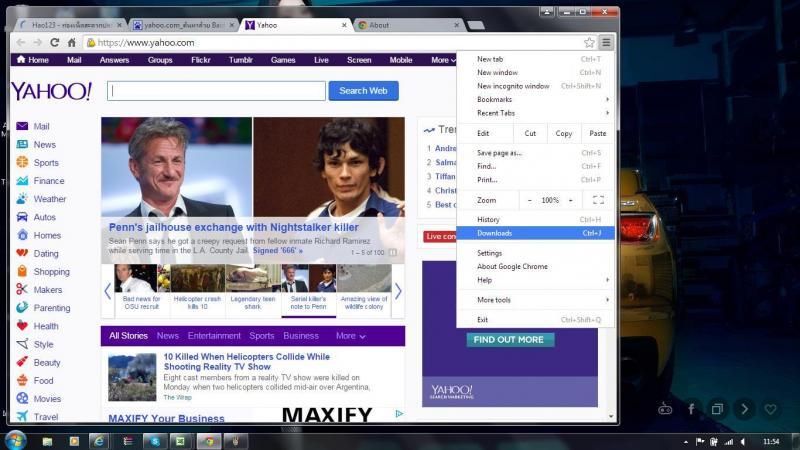Open Autos icon in sidebar

[x=22, y=217]
